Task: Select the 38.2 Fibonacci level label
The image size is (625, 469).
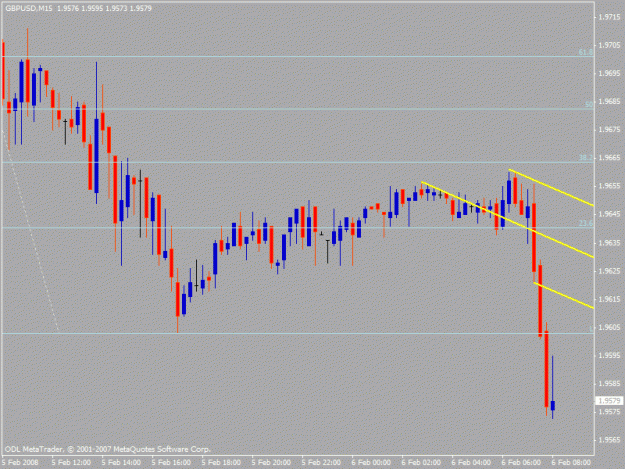Action: [586, 158]
